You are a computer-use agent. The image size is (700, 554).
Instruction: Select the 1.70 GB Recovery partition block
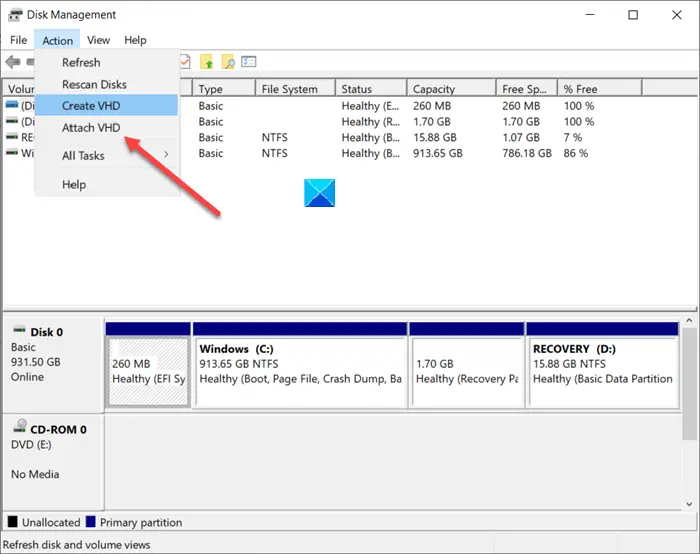click(467, 371)
